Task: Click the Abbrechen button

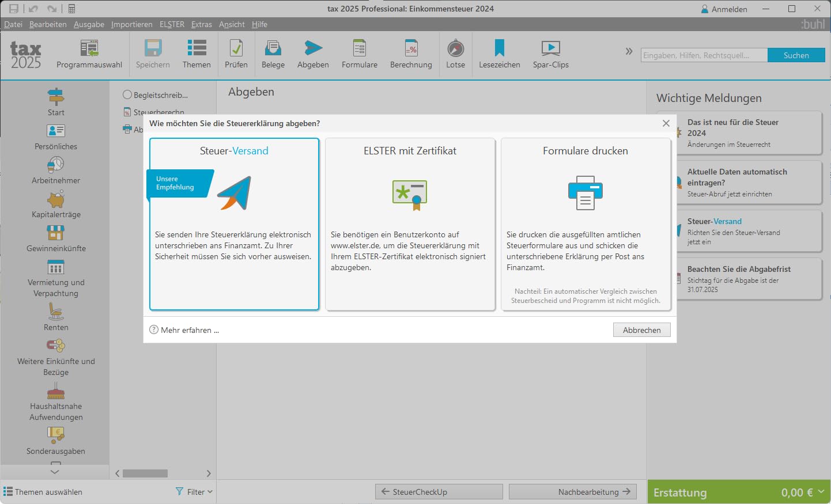Action: (642, 330)
